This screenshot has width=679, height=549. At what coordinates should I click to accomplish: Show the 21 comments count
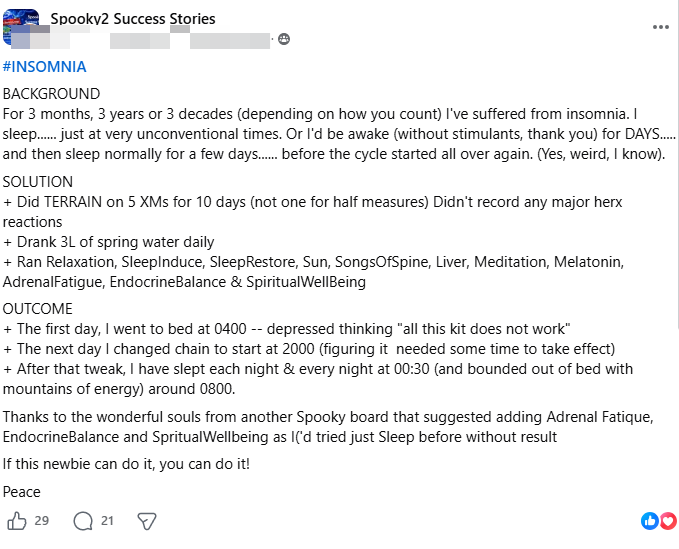pyautogui.click(x=107, y=520)
